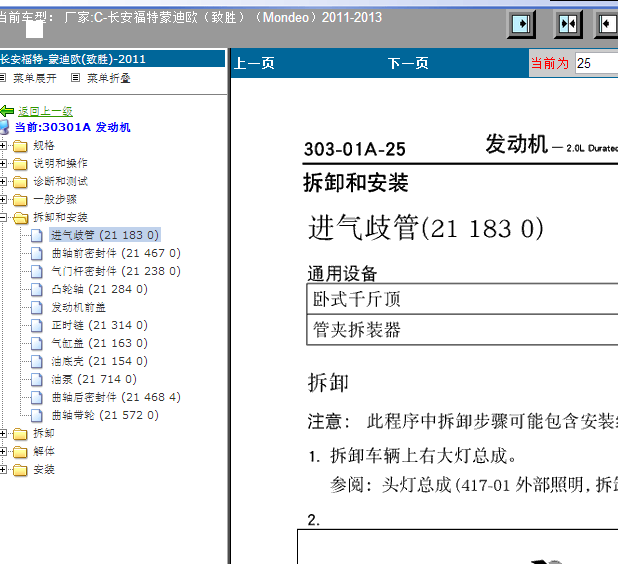Viewport: 618px width, 564px height.
Task: Click the 解体 folder icon
Action: point(20,452)
